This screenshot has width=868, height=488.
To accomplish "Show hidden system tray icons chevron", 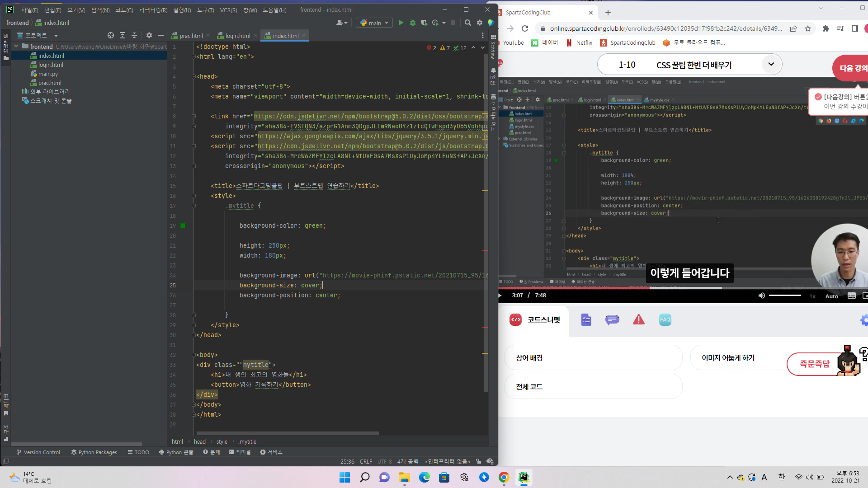I will tap(730, 477).
